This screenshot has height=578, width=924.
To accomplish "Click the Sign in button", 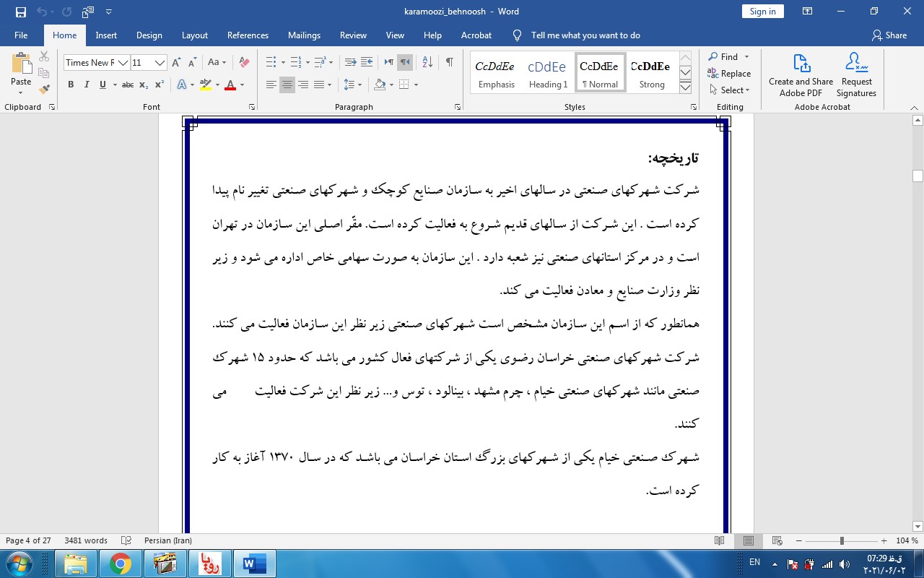I will point(762,12).
